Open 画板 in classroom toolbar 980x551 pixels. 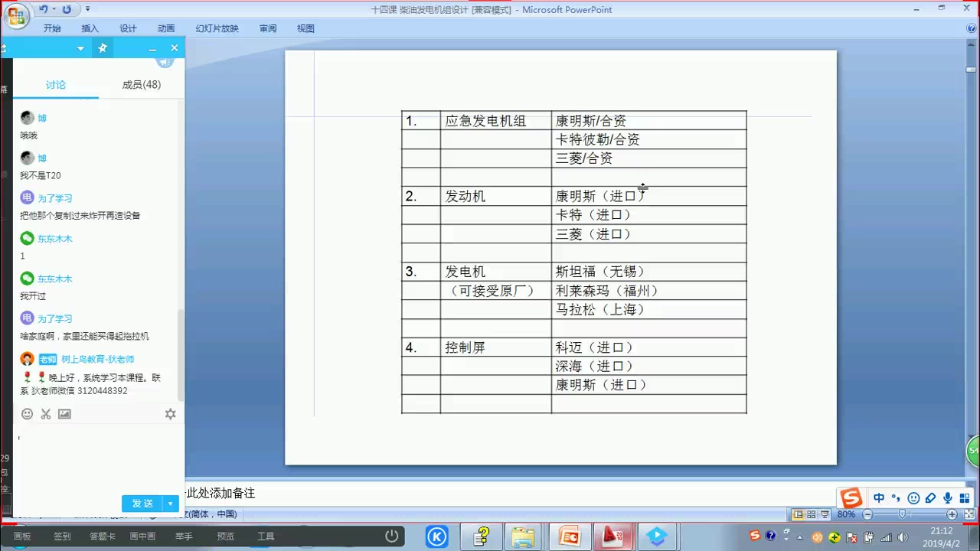[x=22, y=536]
